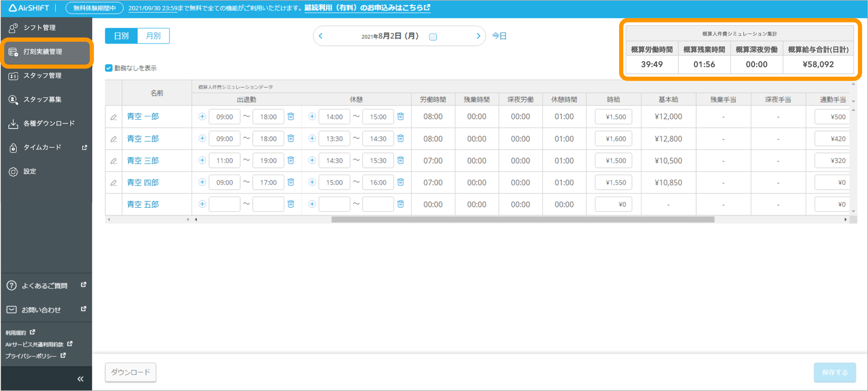Click the ダウンロード button
Image resolution: width=868 pixels, height=391 pixels.
(x=130, y=372)
